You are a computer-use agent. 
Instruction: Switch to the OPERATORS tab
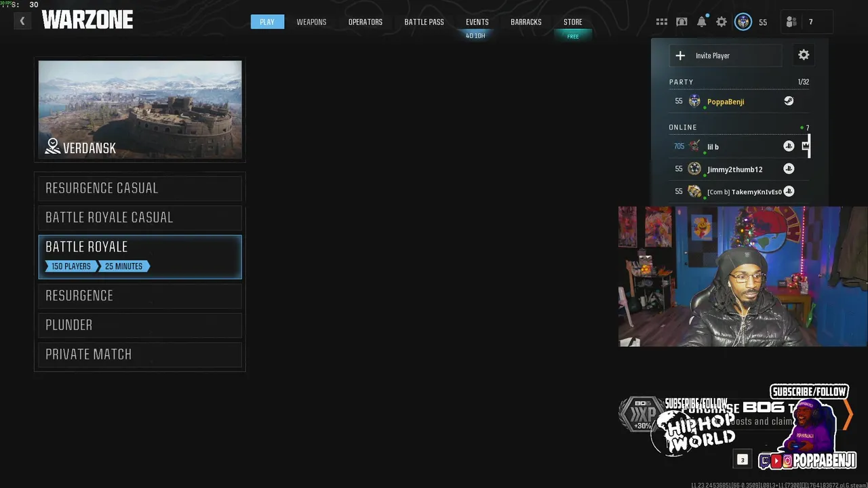pyautogui.click(x=366, y=22)
